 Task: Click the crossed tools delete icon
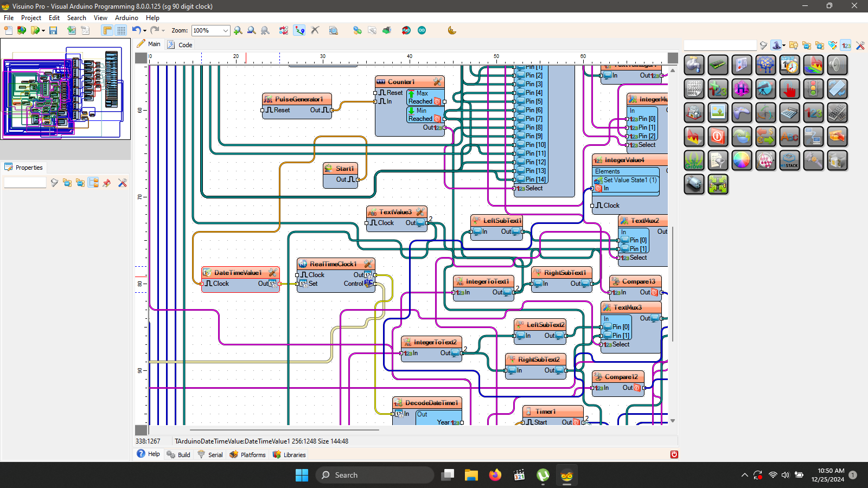(315, 30)
